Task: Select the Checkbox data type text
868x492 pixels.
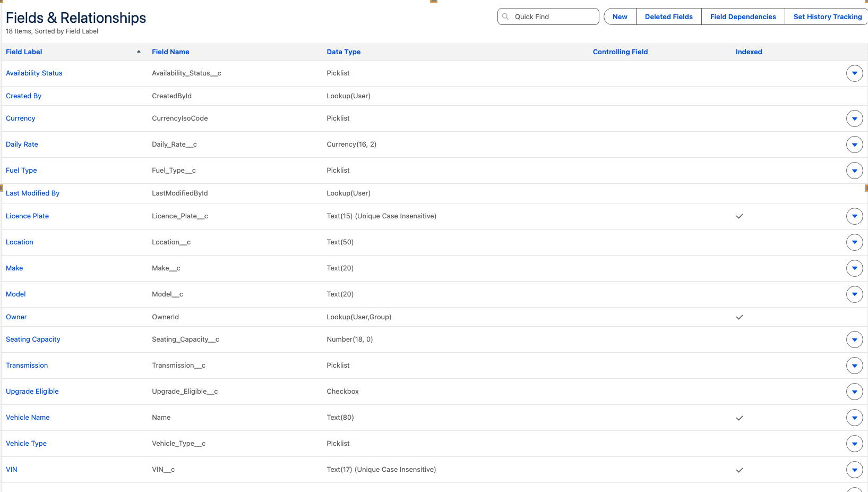Action: (342, 392)
